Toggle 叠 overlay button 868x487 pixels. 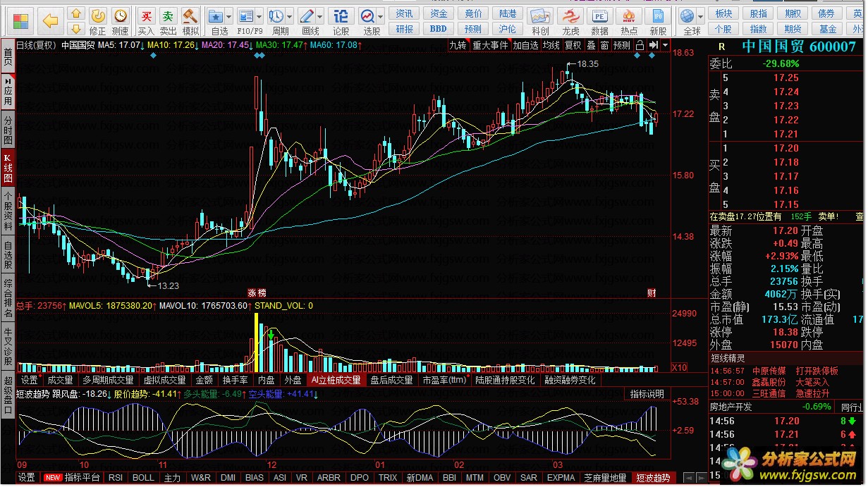[x=591, y=45]
